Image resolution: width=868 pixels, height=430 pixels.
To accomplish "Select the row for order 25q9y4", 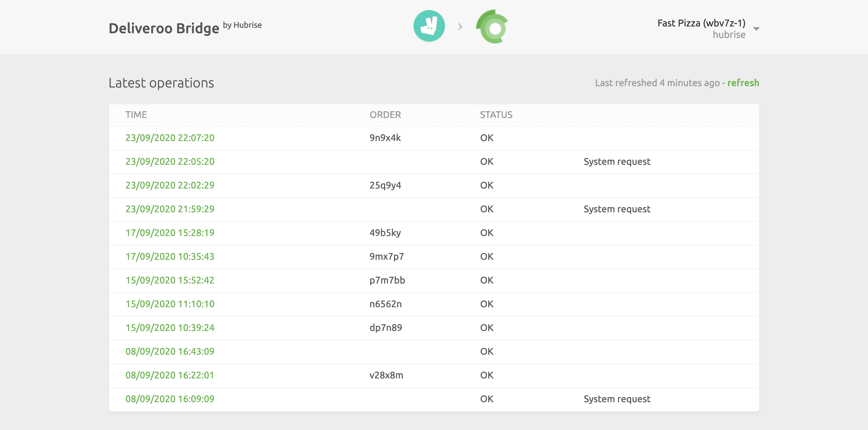I will (x=385, y=185).
